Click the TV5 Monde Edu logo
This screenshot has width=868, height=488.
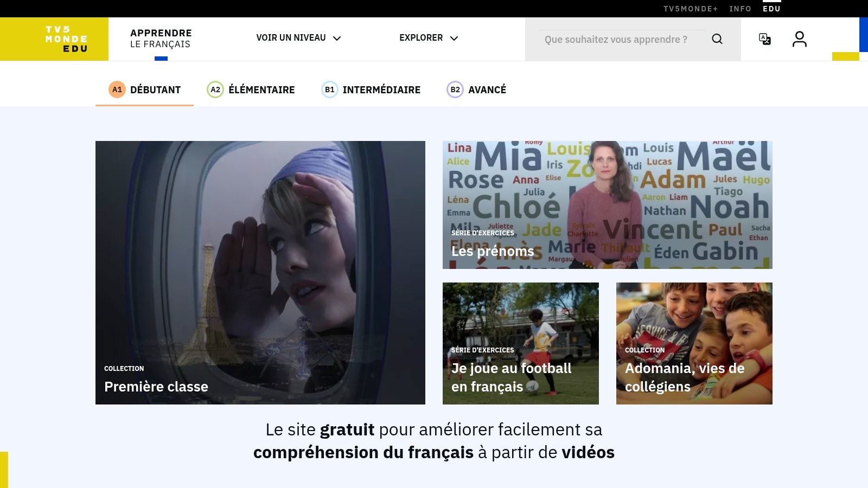click(54, 39)
